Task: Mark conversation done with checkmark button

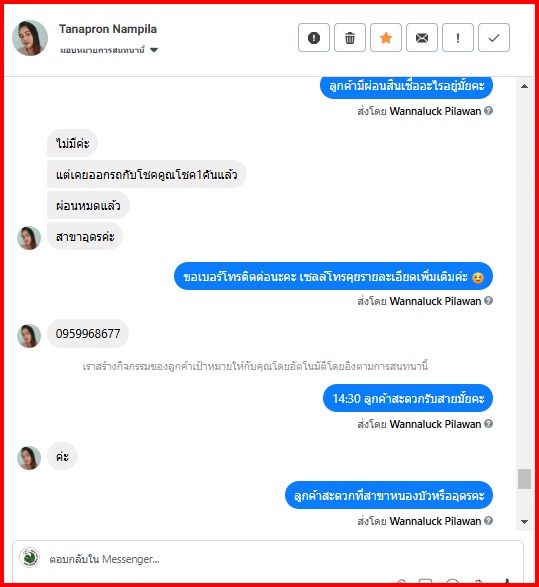Action: [x=494, y=37]
